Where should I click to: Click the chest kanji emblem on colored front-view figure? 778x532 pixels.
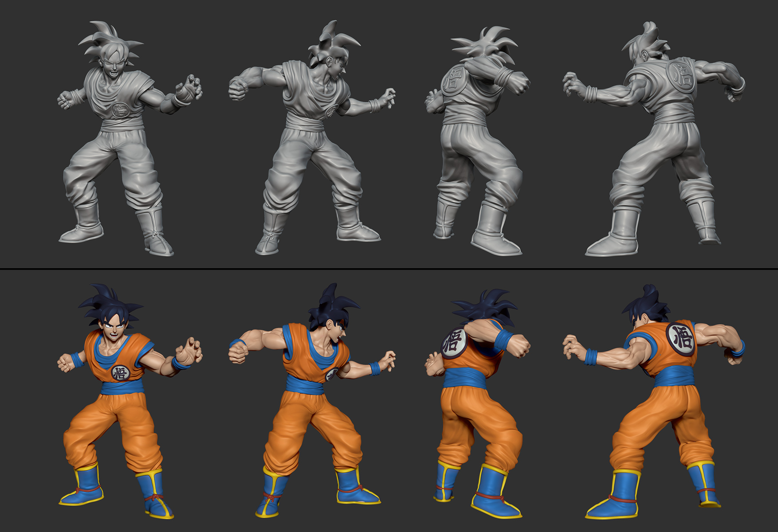click(120, 372)
